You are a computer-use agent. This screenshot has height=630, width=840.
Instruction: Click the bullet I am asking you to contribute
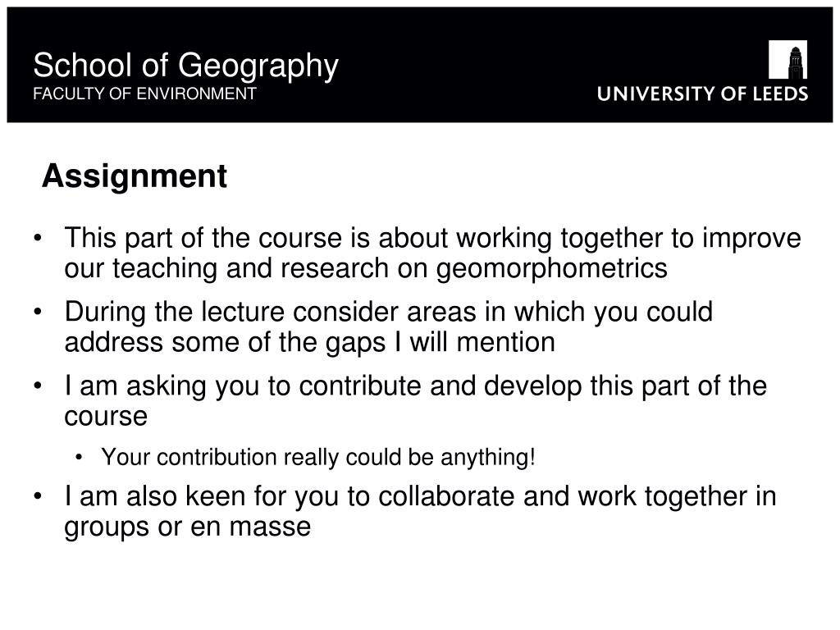415,400
